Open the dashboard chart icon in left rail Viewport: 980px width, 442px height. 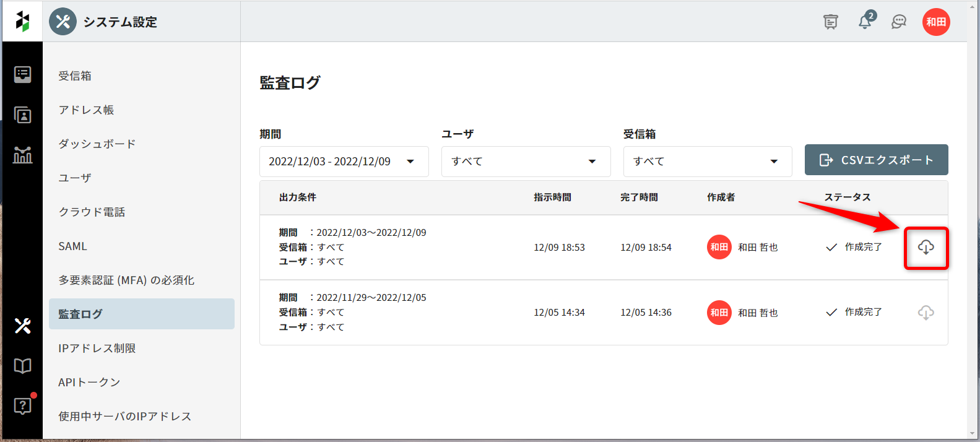(22, 155)
